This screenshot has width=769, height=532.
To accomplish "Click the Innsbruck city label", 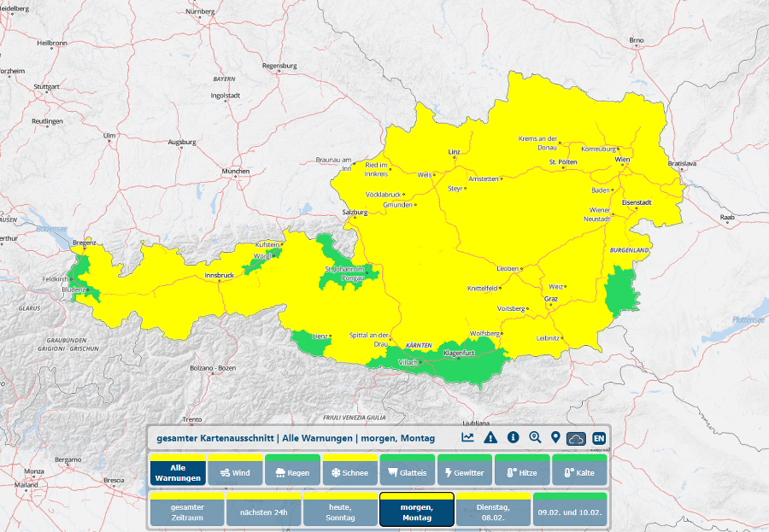I will point(220,276).
